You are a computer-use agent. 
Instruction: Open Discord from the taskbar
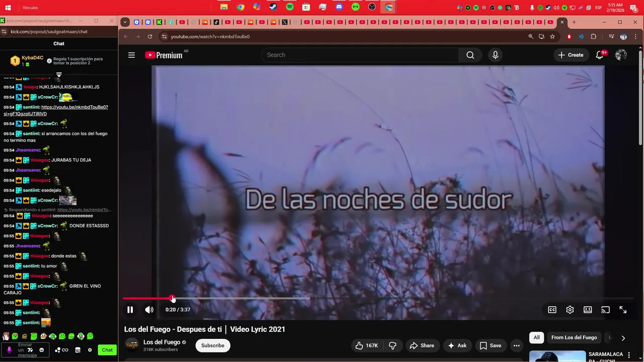click(x=339, y=7)
